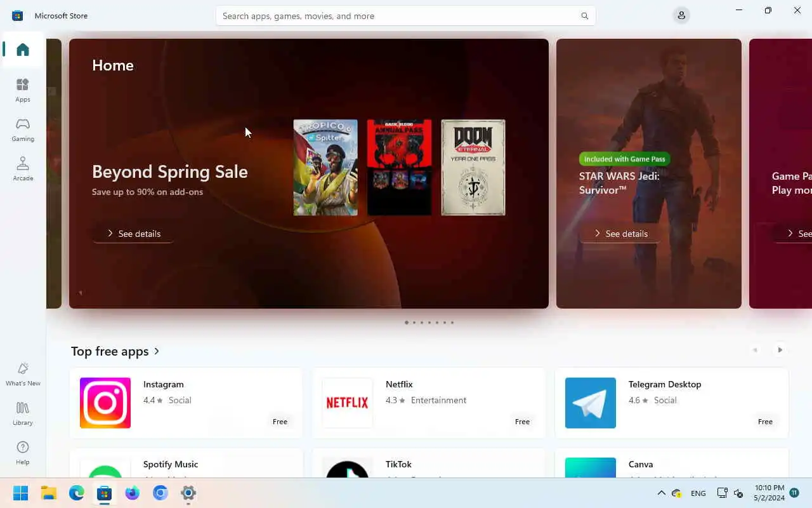Click the Instagram app title text

point(164,384)
